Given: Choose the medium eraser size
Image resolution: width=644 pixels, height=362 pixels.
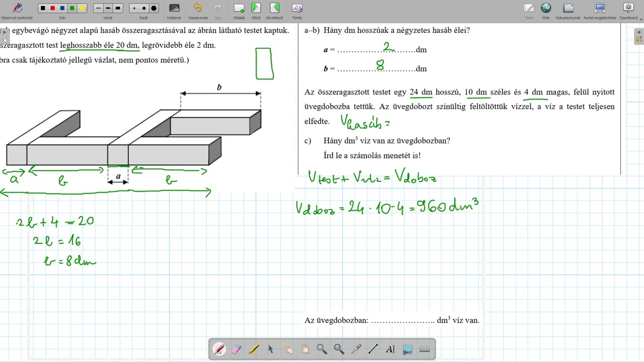Looking at the screenshot, I should (144, 8).
